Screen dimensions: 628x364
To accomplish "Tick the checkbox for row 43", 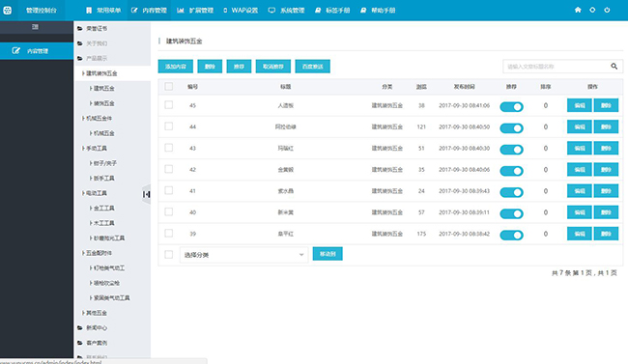I will 169,148.
